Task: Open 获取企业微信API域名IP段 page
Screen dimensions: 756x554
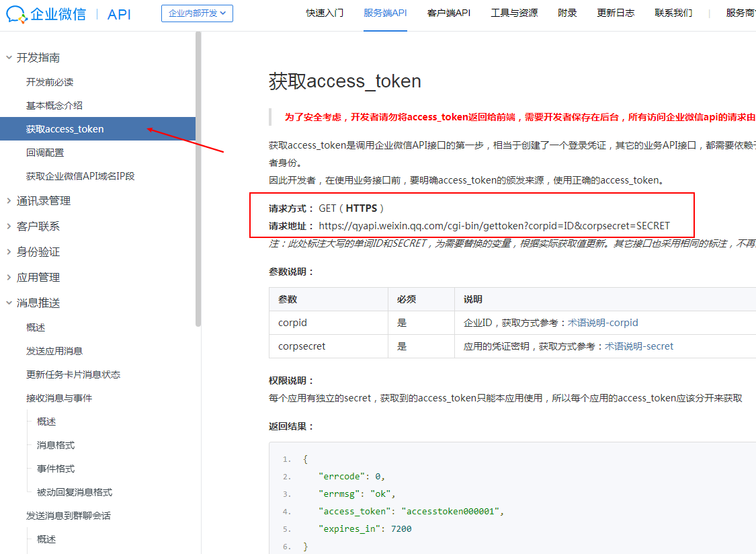Action: click(x=81, y=176)
